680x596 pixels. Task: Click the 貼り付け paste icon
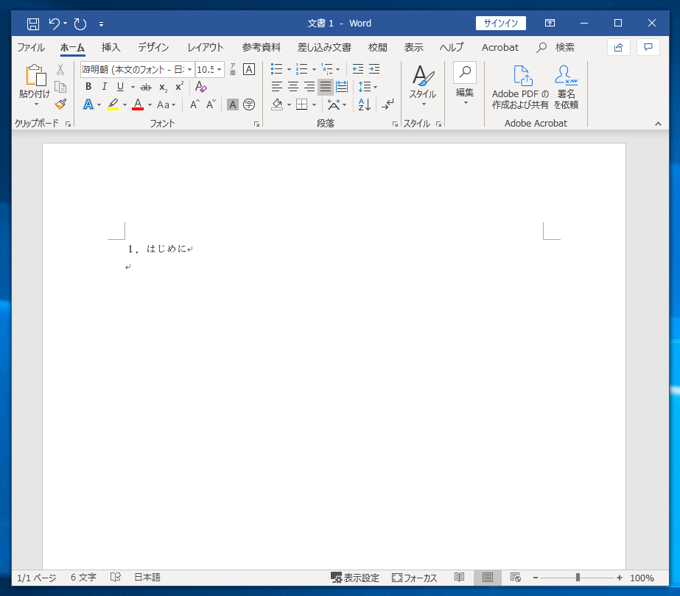click(x=36, y=75)
